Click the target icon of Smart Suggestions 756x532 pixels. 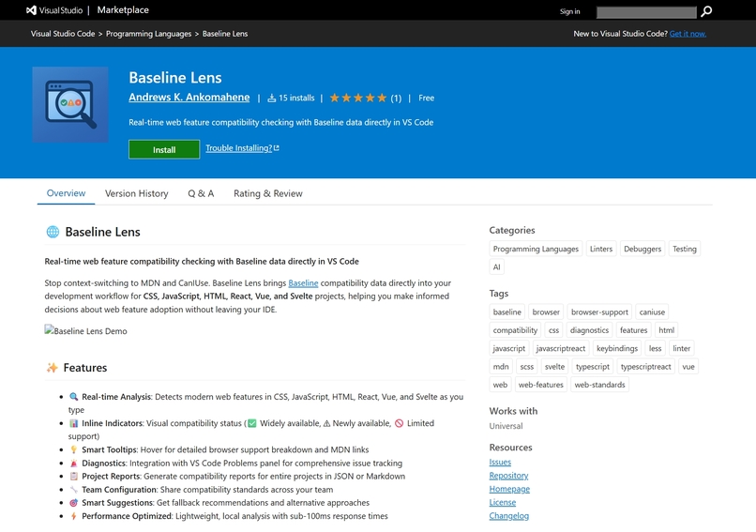(74, 503)
